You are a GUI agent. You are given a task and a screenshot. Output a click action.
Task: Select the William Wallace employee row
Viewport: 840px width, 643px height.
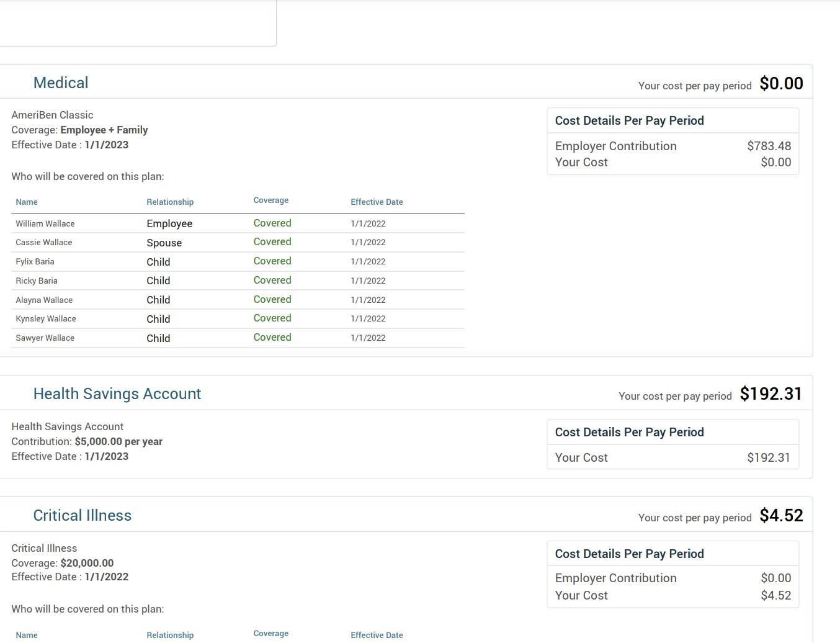point(238,223)
